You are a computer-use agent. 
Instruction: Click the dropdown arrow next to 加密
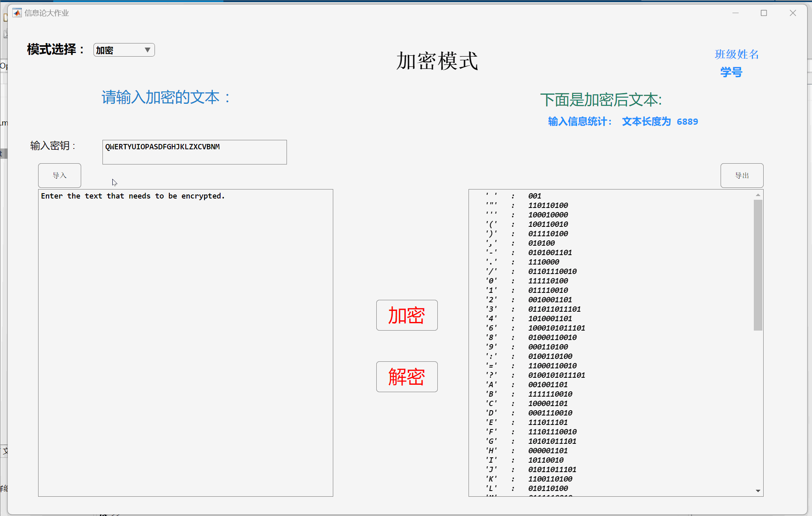[x=148, y=50]
